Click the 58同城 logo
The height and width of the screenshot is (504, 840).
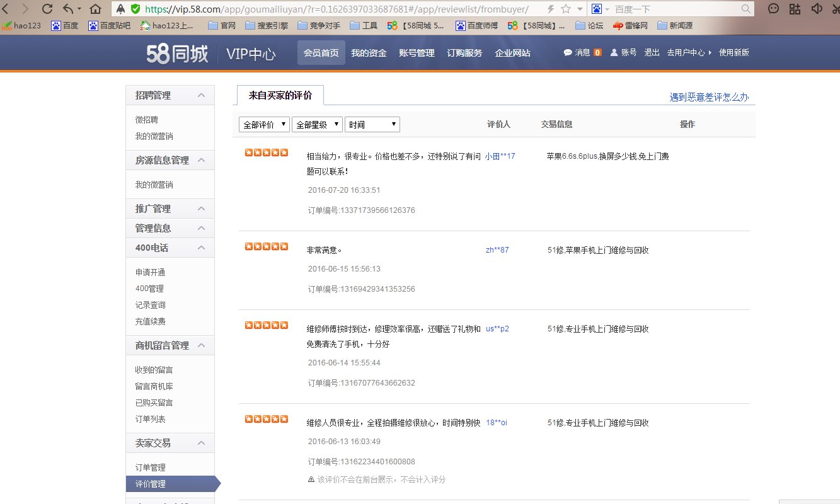point(179,53)
